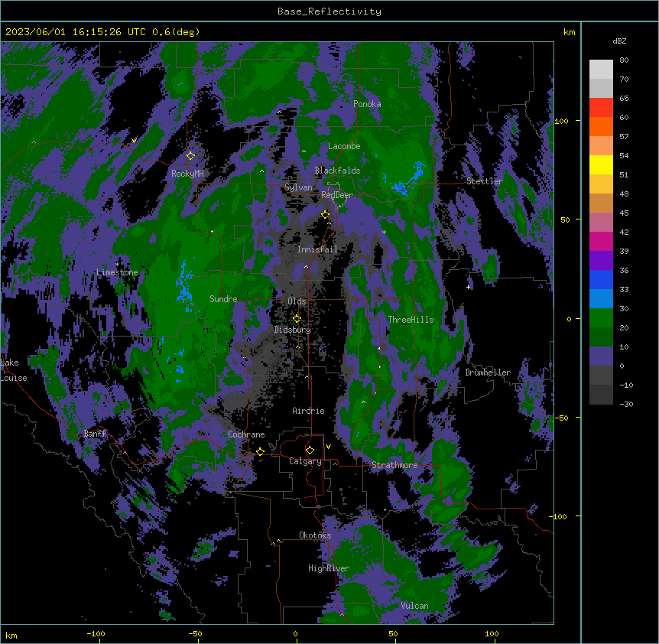Click the -100 tick on bottom axis
The height and width of the screenshot is (644, 659).
[x=96, y=634]
